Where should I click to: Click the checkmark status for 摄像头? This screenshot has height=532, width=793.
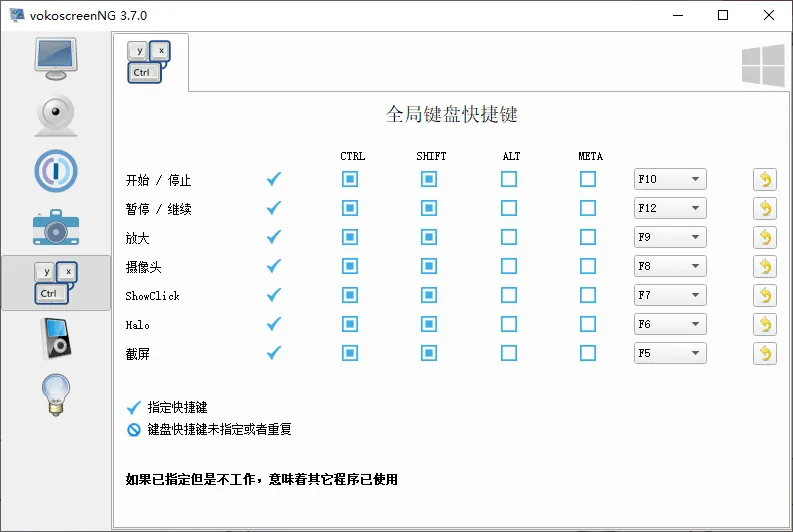pyautogui.click(x=274, y=266)
